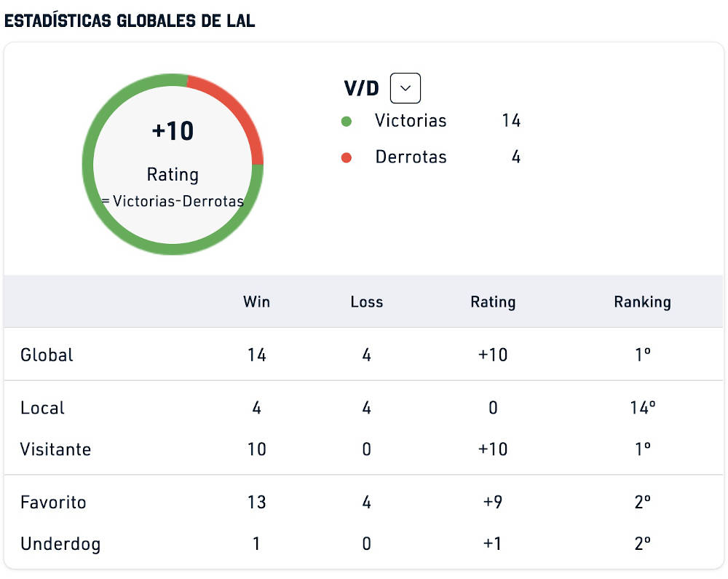Viewport: 728px width, 579px height.
Task: Sort by the Loss column header
Action: click(367, 302)
